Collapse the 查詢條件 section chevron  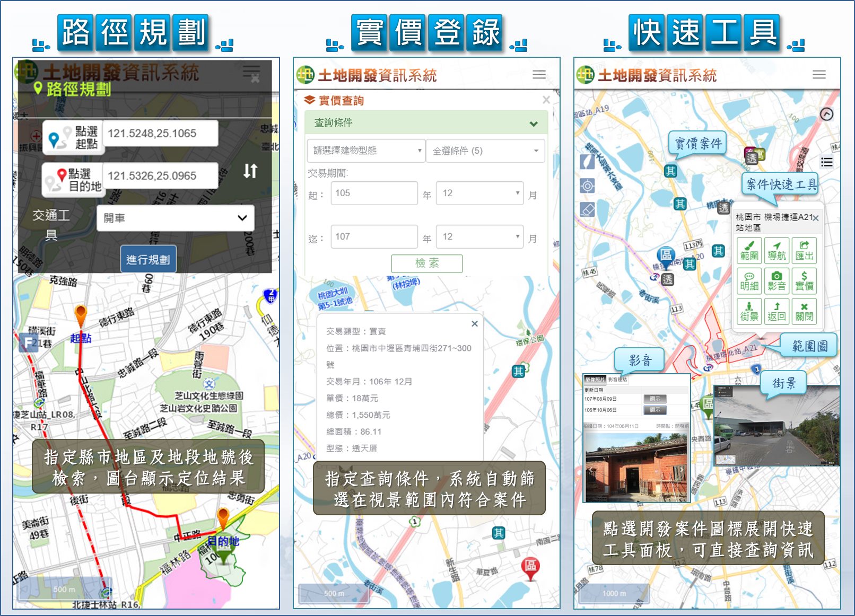click(534, 124)
